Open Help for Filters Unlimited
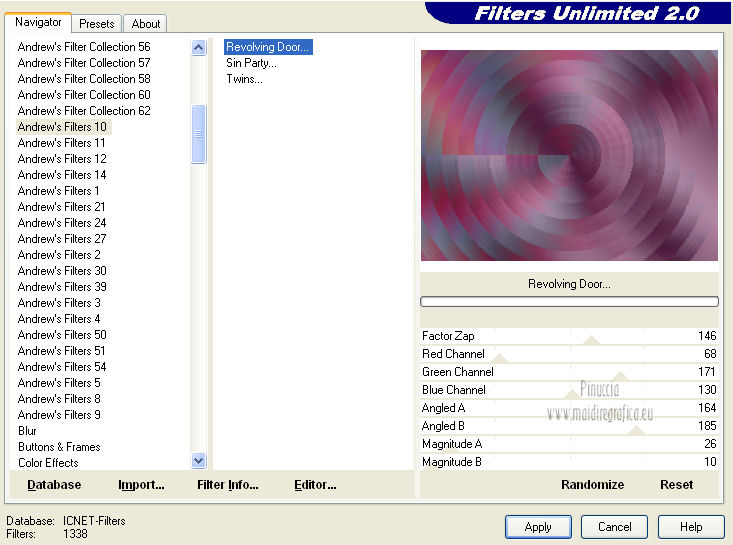 tap(691, 527)
